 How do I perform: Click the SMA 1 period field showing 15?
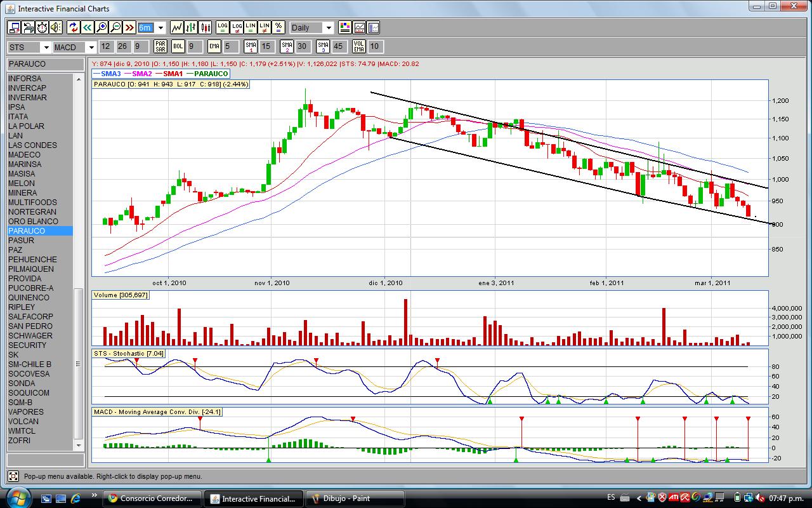(267, 46)
